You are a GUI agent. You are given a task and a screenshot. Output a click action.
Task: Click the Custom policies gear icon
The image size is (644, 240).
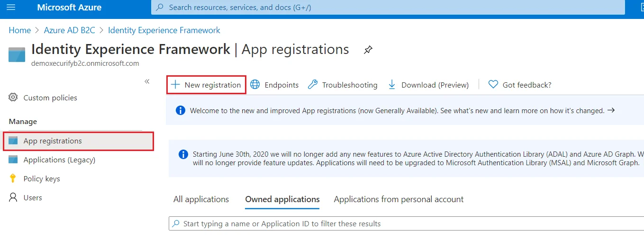tap(13, 98)
